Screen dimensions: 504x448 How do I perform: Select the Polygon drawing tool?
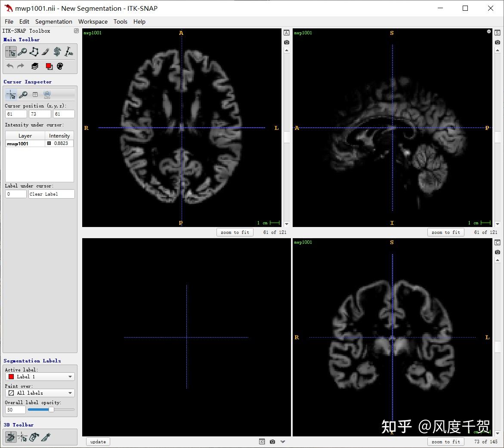point(34,52)
